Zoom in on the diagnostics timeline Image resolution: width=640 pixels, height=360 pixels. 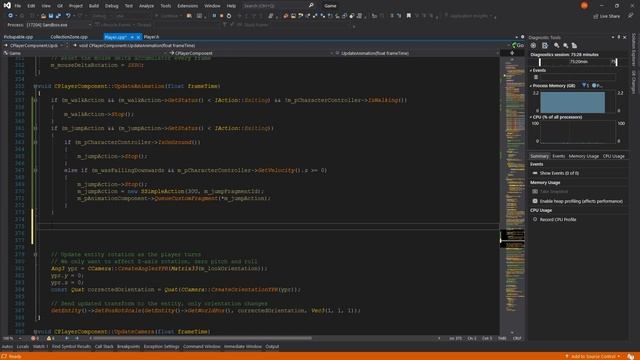[x=556, y=45]
